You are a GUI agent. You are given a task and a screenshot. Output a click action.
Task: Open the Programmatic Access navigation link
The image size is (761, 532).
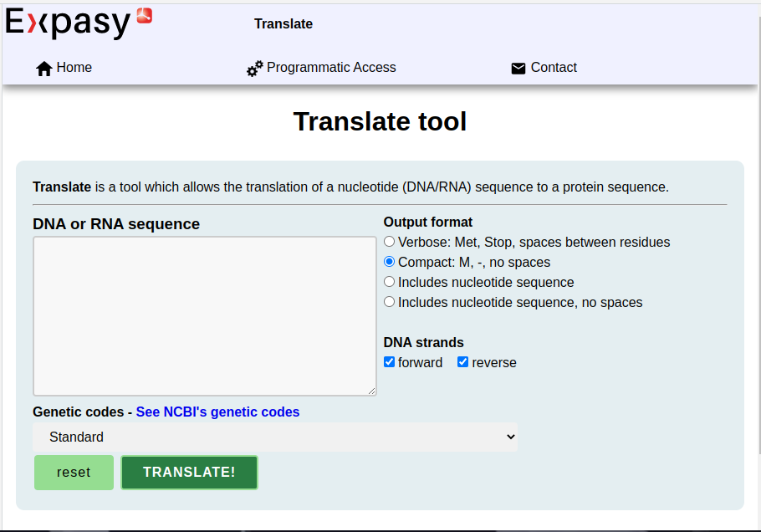point(331,68)
